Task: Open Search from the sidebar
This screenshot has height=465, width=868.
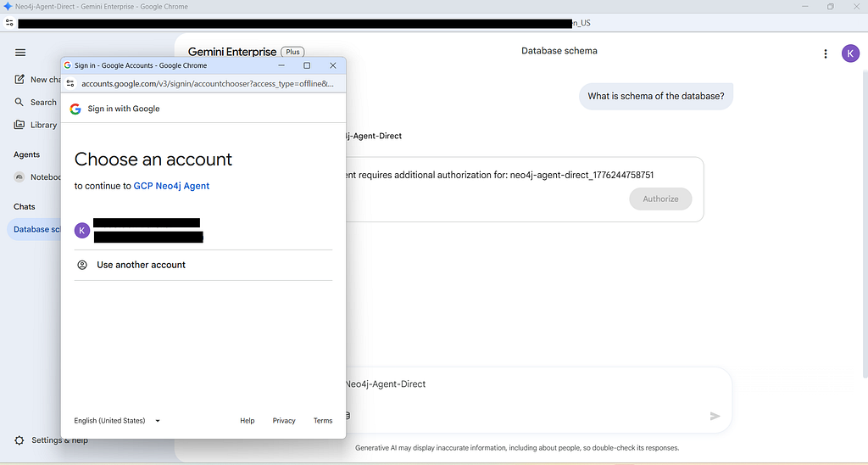Action: (x=19, y=102)
